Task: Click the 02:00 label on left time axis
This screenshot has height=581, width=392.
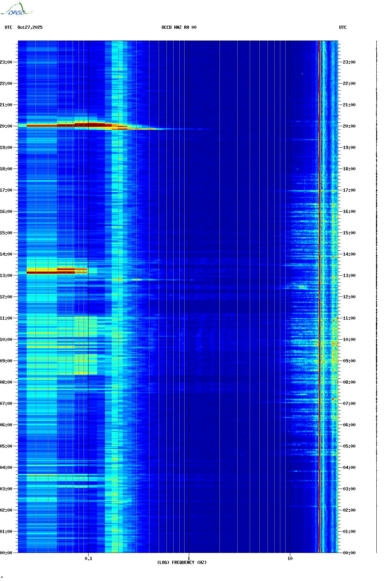Action: 6,510
